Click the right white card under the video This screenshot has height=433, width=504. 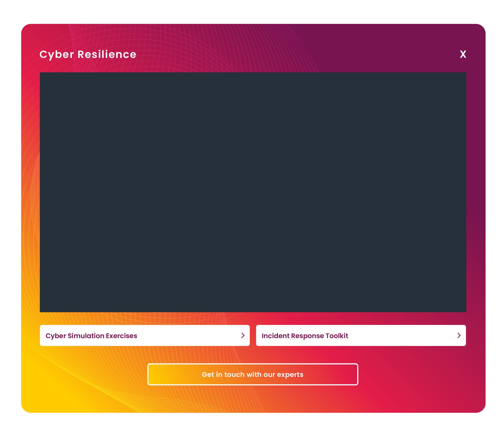coord(361,335)
